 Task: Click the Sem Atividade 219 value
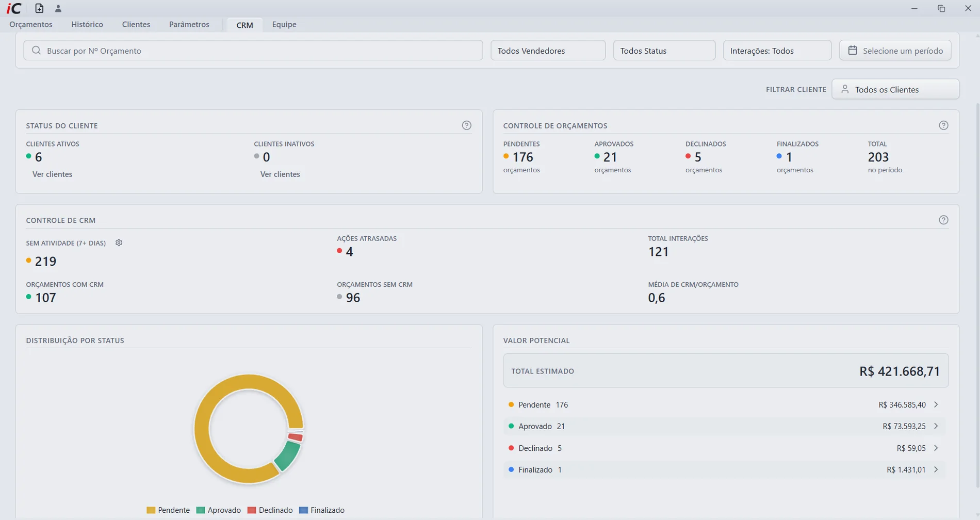tap(45, 262)
